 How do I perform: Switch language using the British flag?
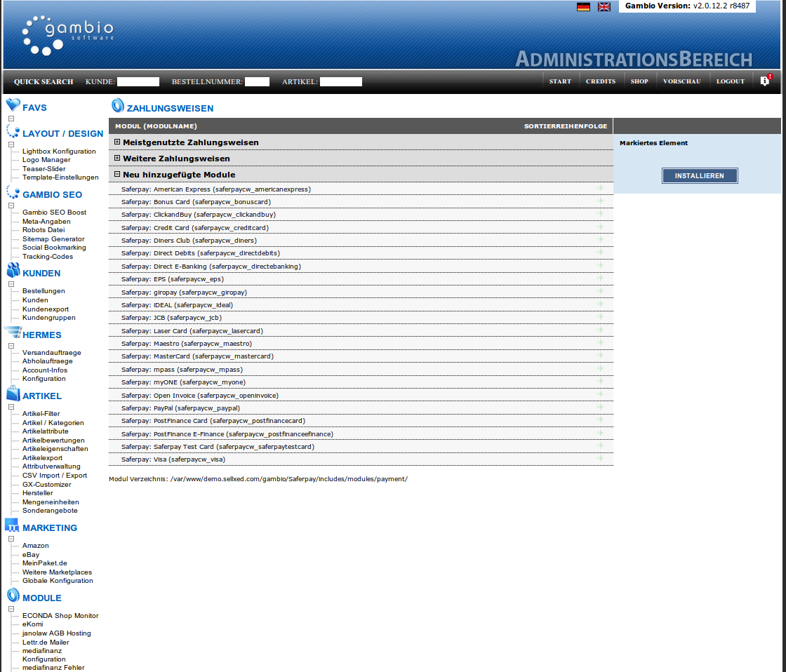click(x=604, y=7)
